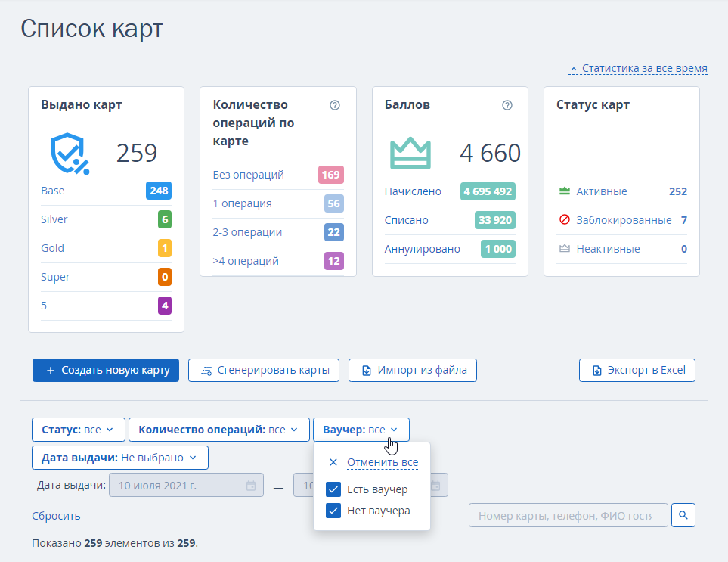Screen dimensions: 728x562
Task: Filter by Заблокированные card status
Action: [x=624, y=220]
